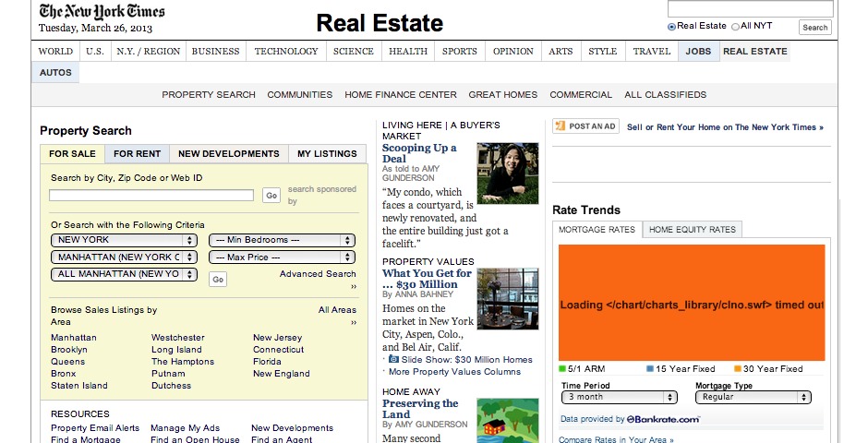Browse Connecticut sales listings

[279, 350]
